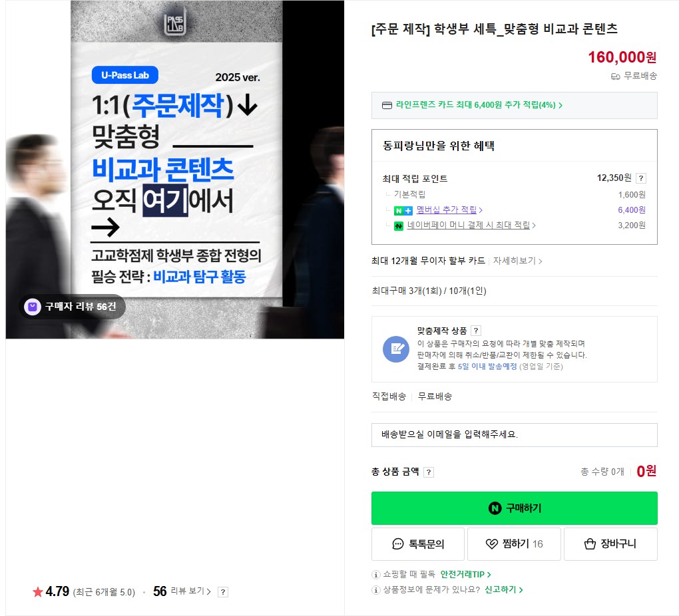Click the N+ membership badge icon
This screenshot has width=679, height=616.
[x=403, y=211]
